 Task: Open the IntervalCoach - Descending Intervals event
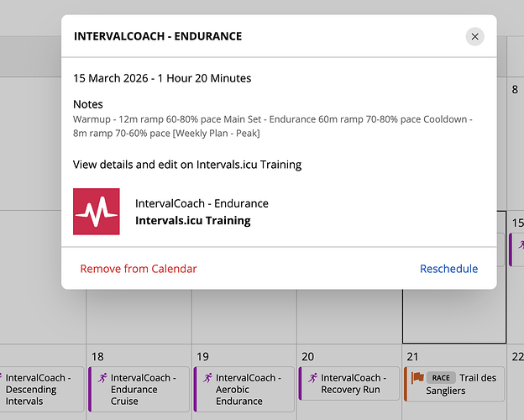pos(40,389)
